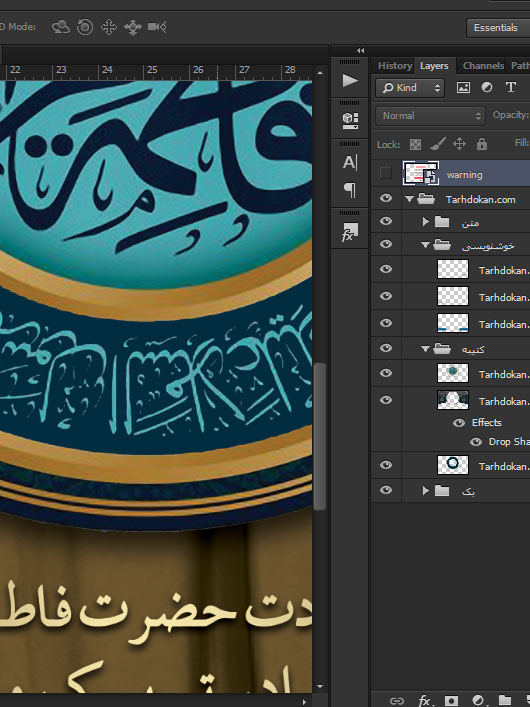The width and height of the screenshot is (530, 707).
Task: Hide the متن group
Action: click(386, 221)
